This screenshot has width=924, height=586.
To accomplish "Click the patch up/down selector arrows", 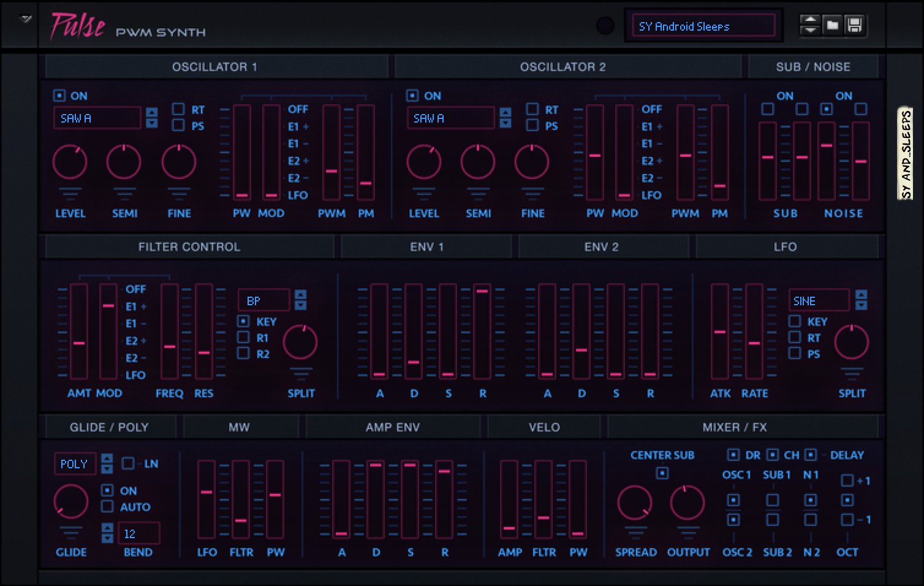I will (810, 25).
